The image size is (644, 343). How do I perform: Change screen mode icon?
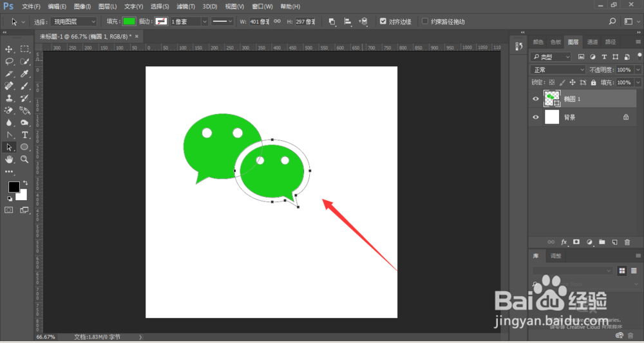pyautogui.click(x=24, y=210)
